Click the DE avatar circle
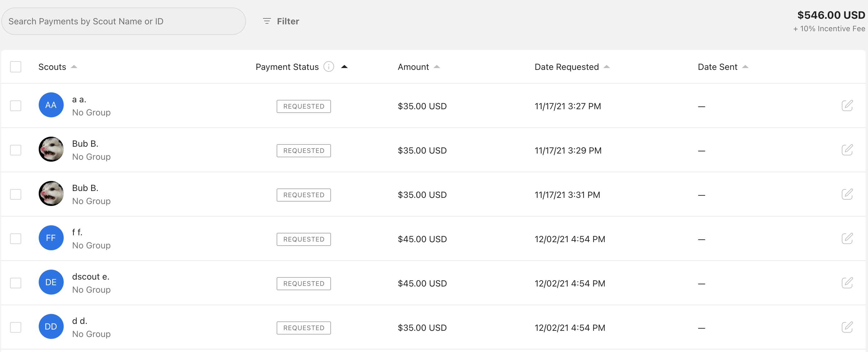868x352 pixels. (x=51, y=282)
